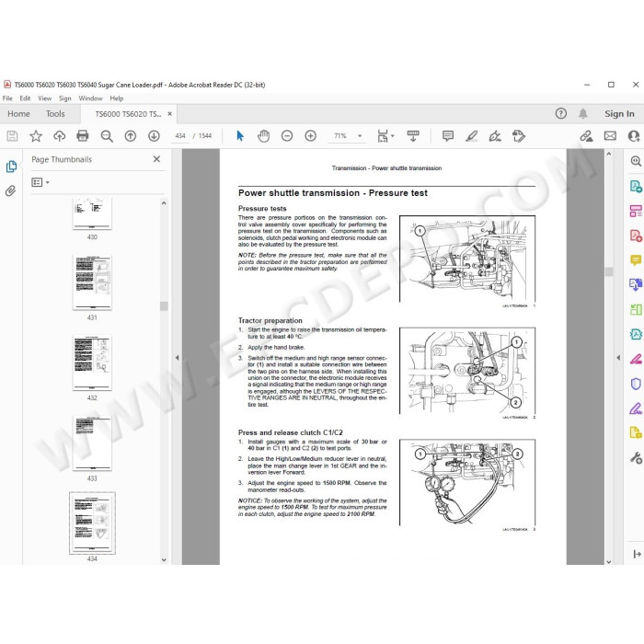
Task: Upload the file to the cloud
Action: 60,136
